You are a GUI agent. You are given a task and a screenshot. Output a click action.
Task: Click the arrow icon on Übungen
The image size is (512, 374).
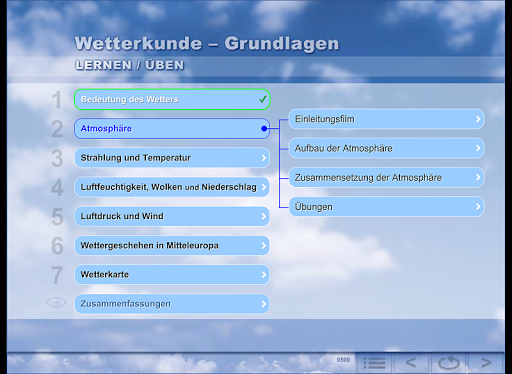point(478,207)
